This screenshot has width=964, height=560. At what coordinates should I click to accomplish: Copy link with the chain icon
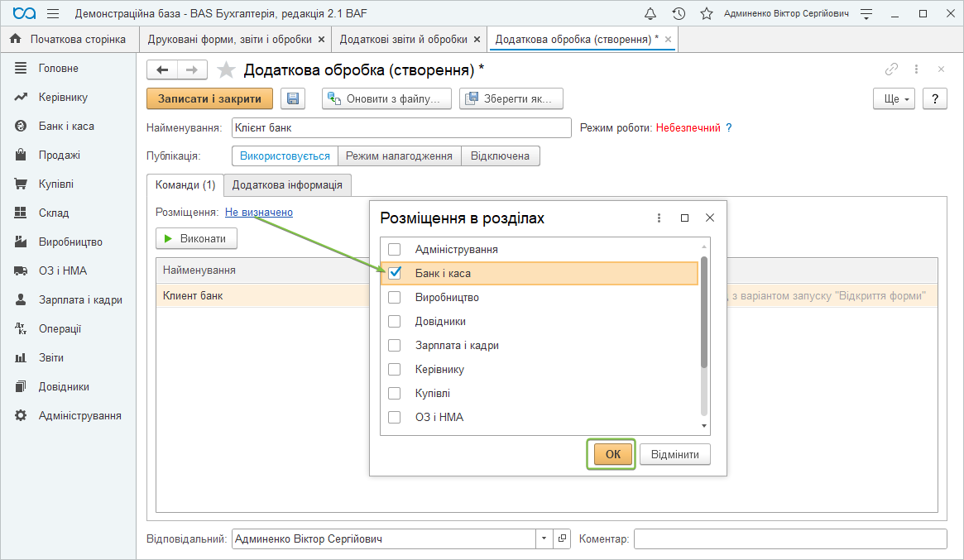pyautogui.click(x=891, y=69)
